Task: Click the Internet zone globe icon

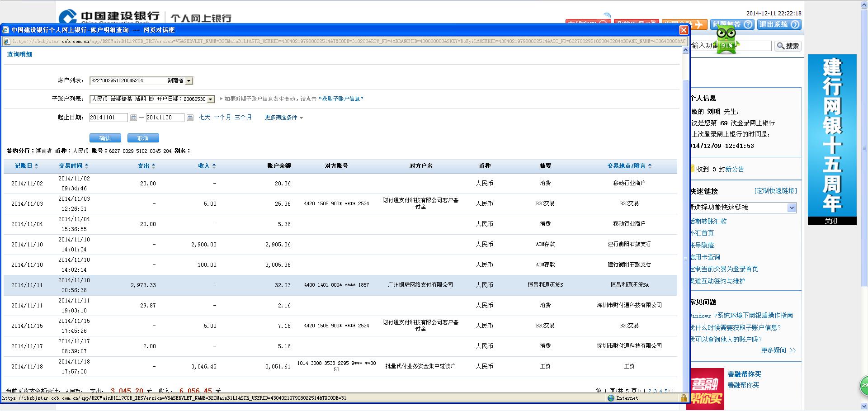Action: (611, 398)
